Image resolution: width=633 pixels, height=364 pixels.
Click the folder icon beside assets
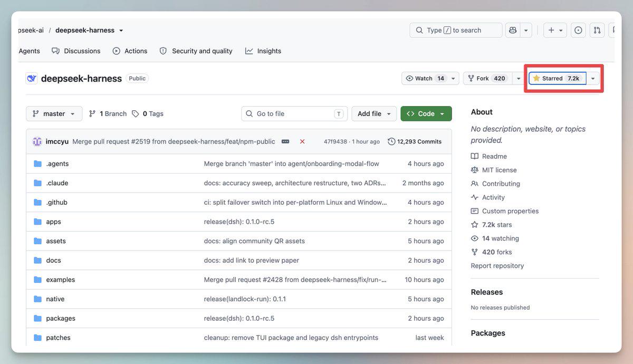[37, 241]
